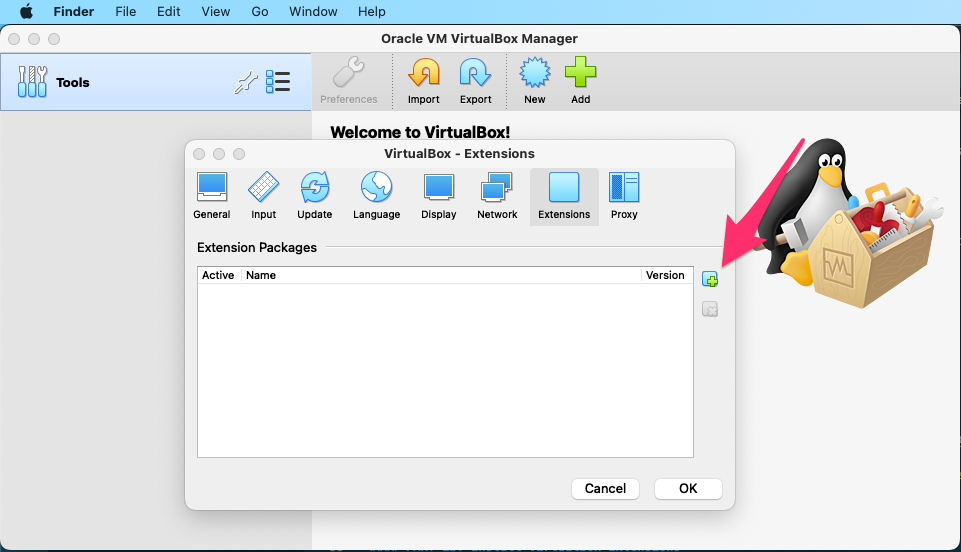Image resolution: width=961 pixels, height=552 pixels.
Task: Select the Extensions preferences tab
Action: point(564,196)
